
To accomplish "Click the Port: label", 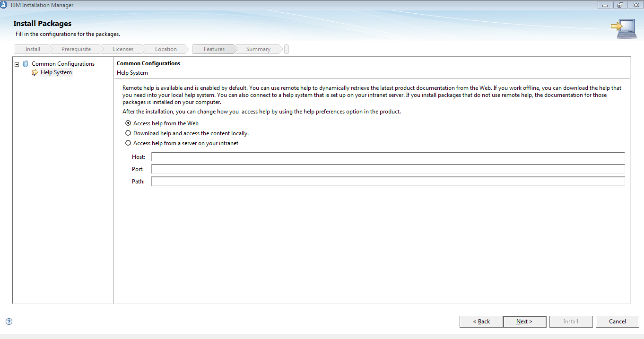I will coord(138,169).
